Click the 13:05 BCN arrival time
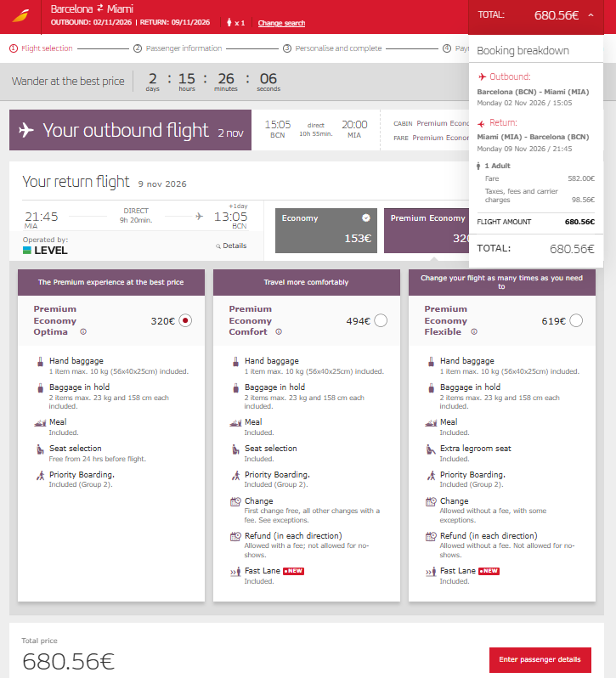Image resolution: width=616 pixels, height=678 pixels. pos(231,217)
